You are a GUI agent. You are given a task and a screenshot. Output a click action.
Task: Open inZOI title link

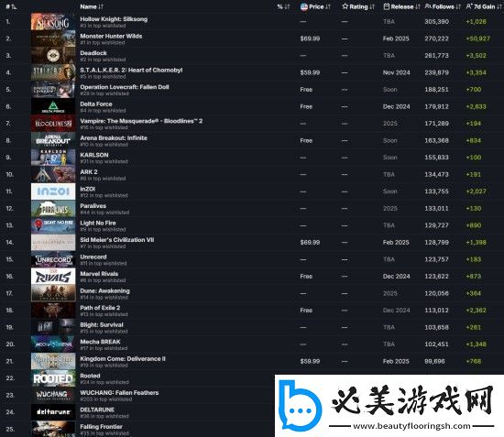87,189
